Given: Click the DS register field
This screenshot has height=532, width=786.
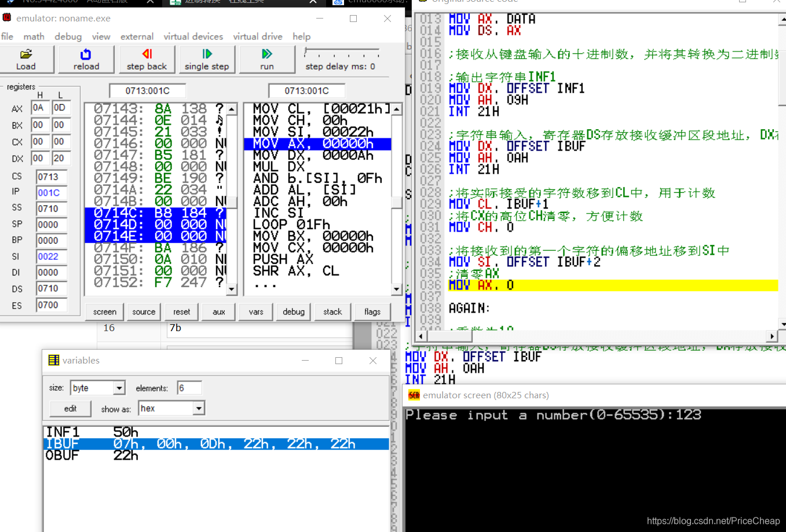Looking at the screenshot, I should pos(51,288).
